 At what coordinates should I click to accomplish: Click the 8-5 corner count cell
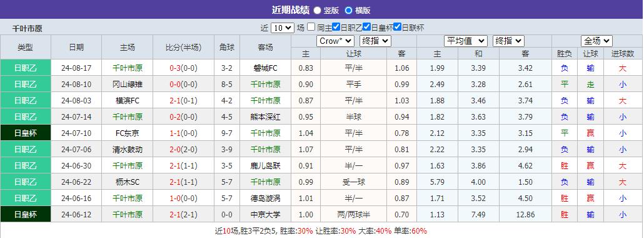[x=227, y=85]
